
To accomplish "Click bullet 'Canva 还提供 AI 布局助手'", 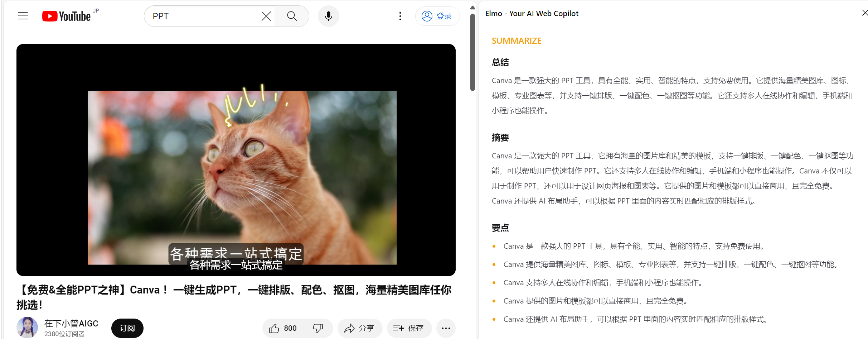I will tap(637, 319).
